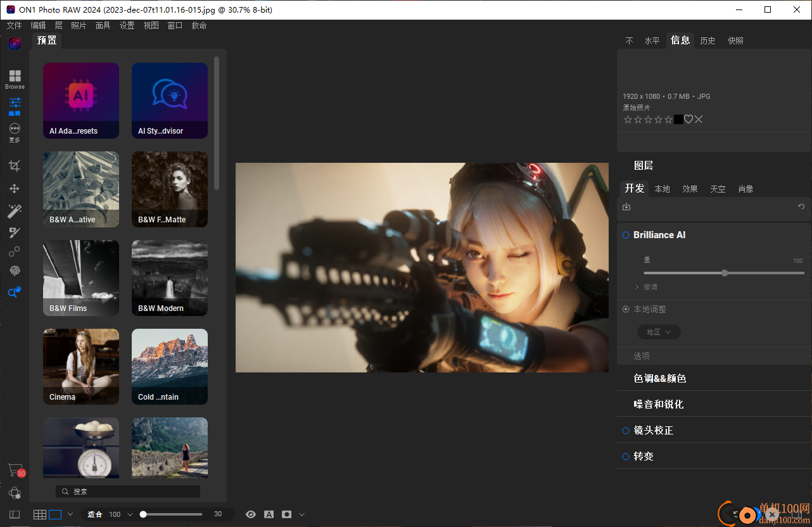
Task: Click the black color label swatch
Action: click(x=678, y=119)
